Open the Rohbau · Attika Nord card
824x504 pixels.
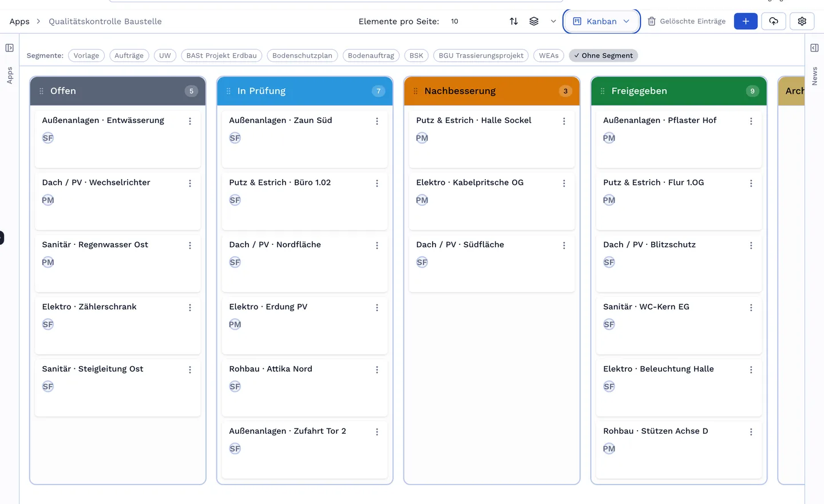pos(305,387)
